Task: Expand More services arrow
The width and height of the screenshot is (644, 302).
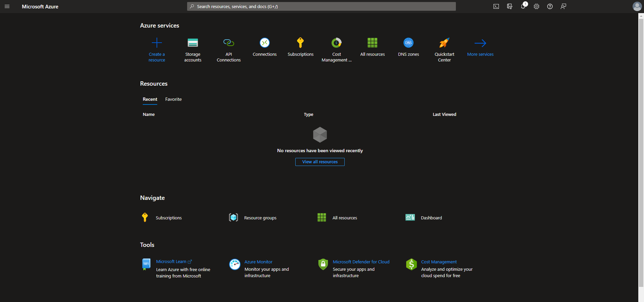Action: pos(480,43)
